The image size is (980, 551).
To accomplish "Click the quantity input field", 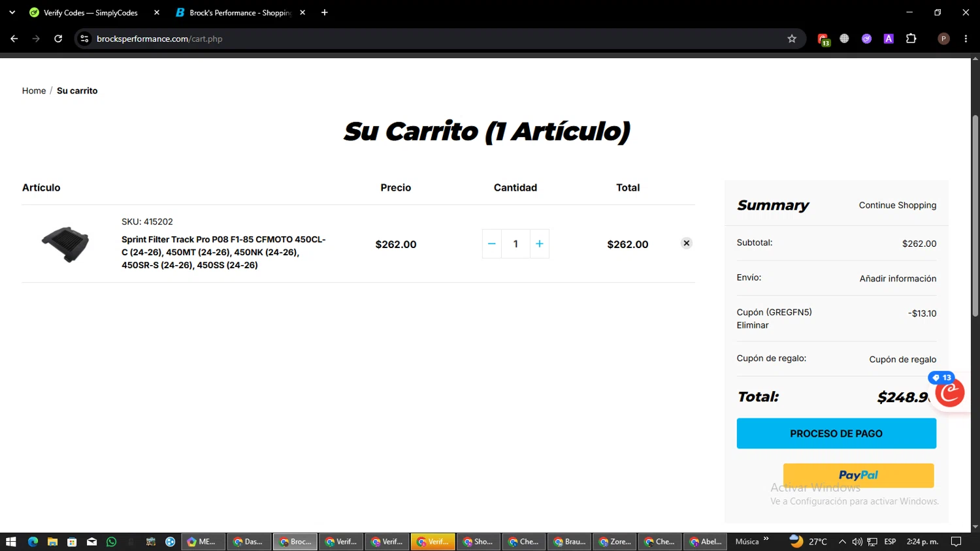I will tap(515, 244).
